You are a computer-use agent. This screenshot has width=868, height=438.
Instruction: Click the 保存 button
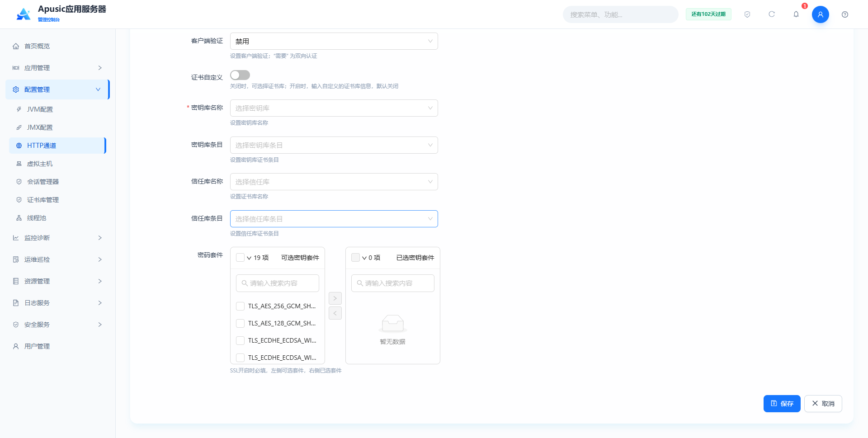[x=782, y=404]
